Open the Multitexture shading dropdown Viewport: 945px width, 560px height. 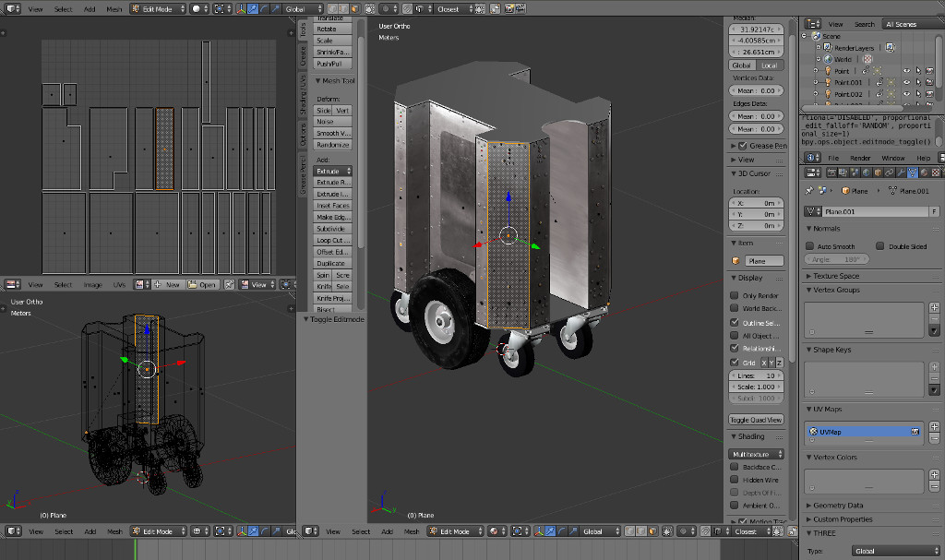tap(757, 454)
